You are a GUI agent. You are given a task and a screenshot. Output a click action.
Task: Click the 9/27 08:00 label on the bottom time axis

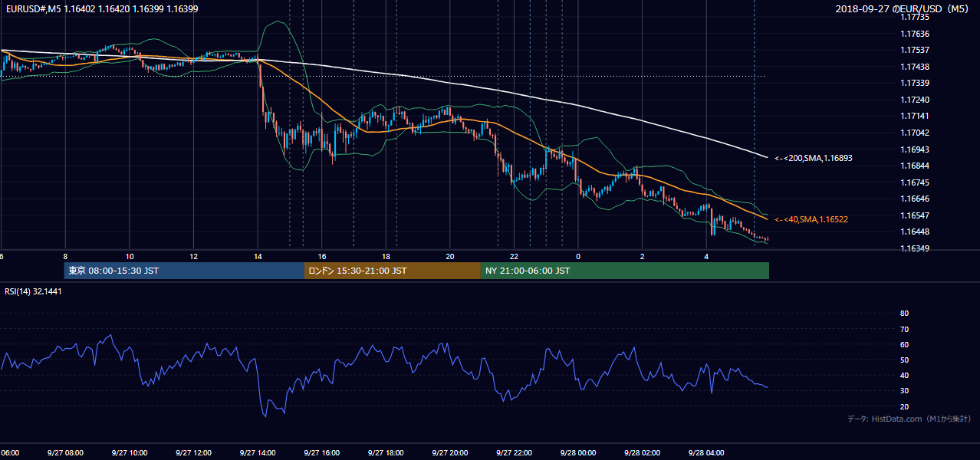65,453
